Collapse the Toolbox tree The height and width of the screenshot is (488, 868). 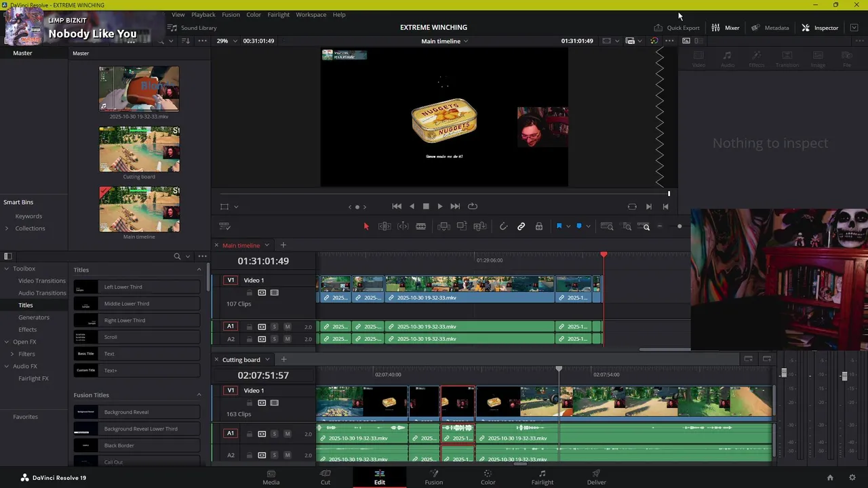[7, 269]
